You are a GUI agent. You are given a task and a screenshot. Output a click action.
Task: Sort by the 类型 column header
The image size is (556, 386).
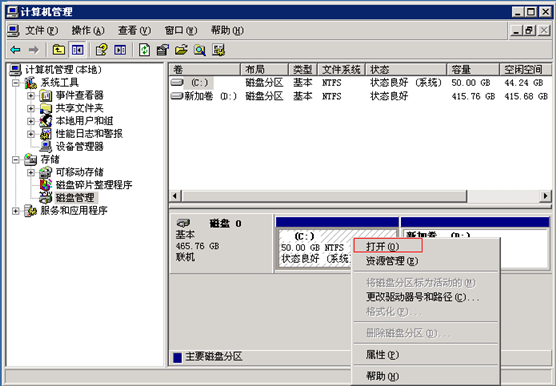pyautogui.click(x=303, y=69)
